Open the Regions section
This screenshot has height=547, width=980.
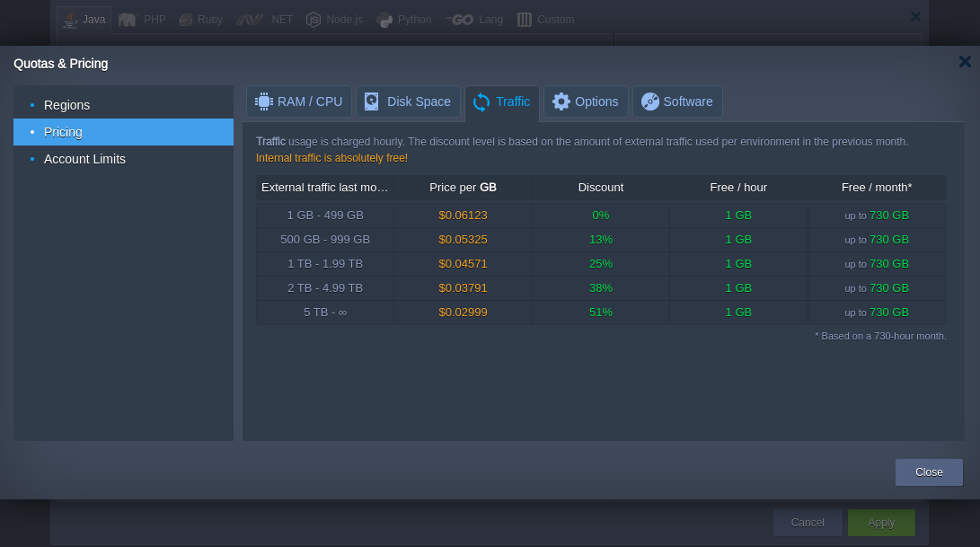[67, 105]
